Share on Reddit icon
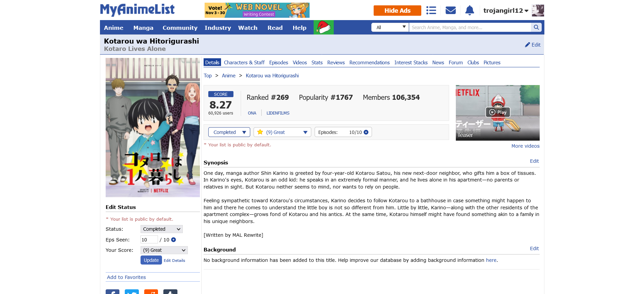The height and width of the screenshot is (294, 644). point(151,292)
